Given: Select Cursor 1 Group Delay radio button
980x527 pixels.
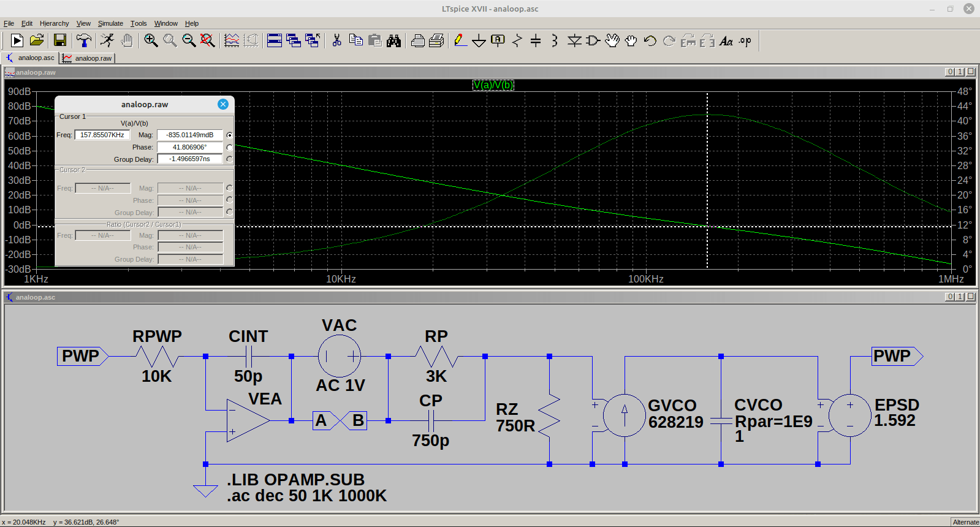Looking at the screenshot, I should [x=229, y=159].
